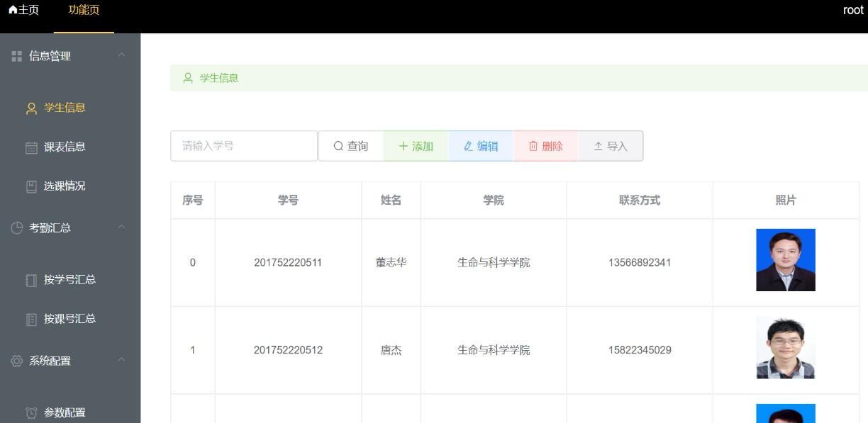
Task: Click the 选课情况 notebook icon
Action: tap(31, 186)
